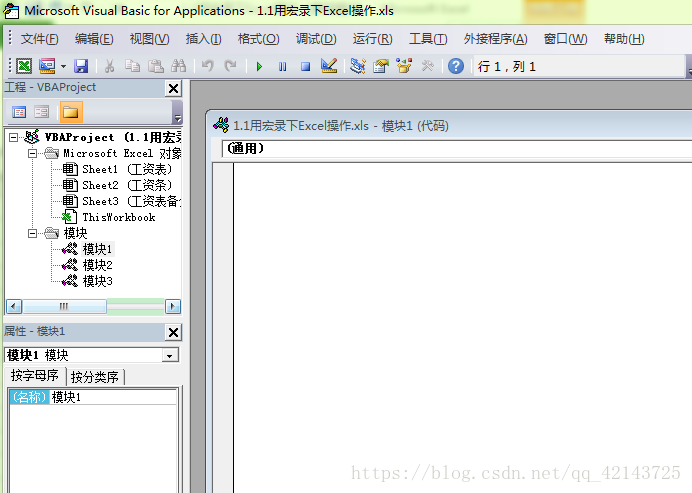The width and height of the screenshot is (692, 493).
Task: Run the macro with green play button
Action: point(260,67)
